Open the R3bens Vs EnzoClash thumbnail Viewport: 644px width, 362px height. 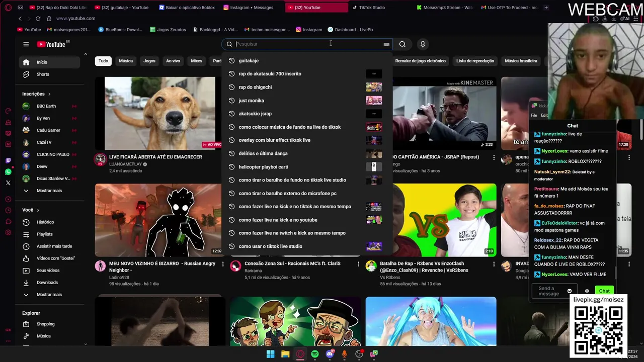tap(444, 220)
